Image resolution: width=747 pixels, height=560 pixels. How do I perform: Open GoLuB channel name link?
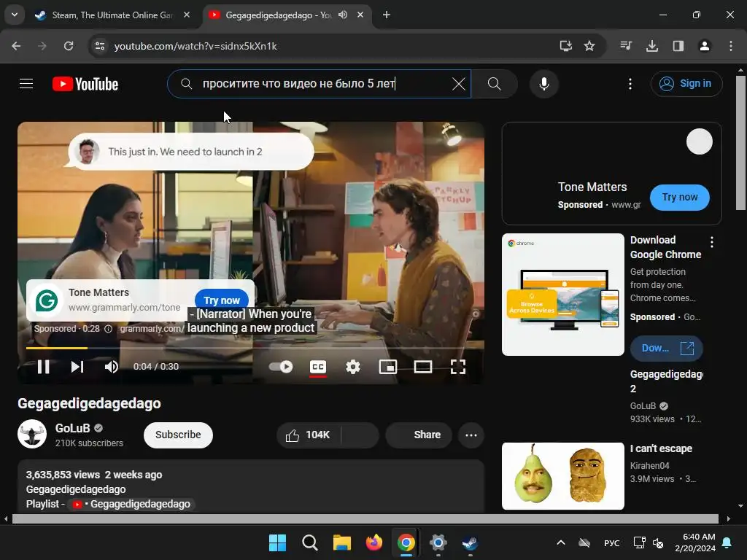coord(72,428)
